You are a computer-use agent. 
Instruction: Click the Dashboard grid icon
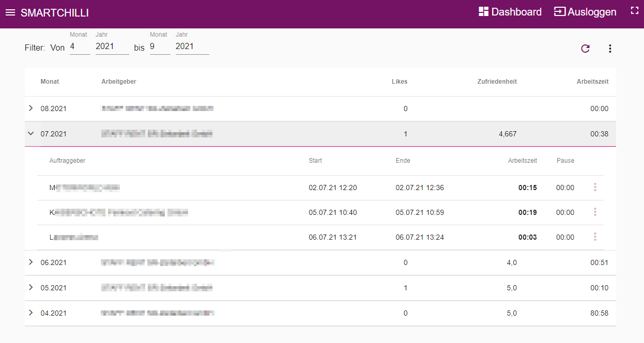click(484, 12)
